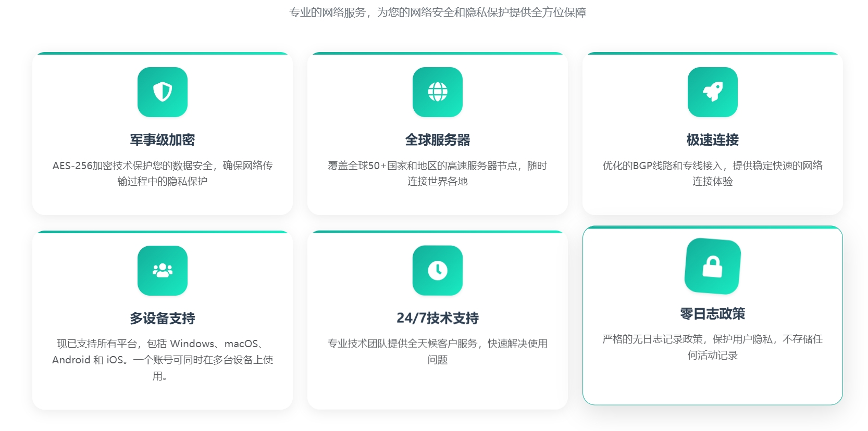This screenshot has width=868, height=431.
Task: Click the 专业技术团队 support description
Action: click(438, 351)
